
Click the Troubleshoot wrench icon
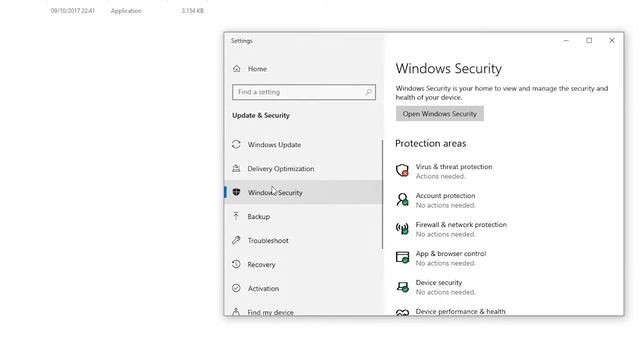pyautogui.click(x=236, y=240)
